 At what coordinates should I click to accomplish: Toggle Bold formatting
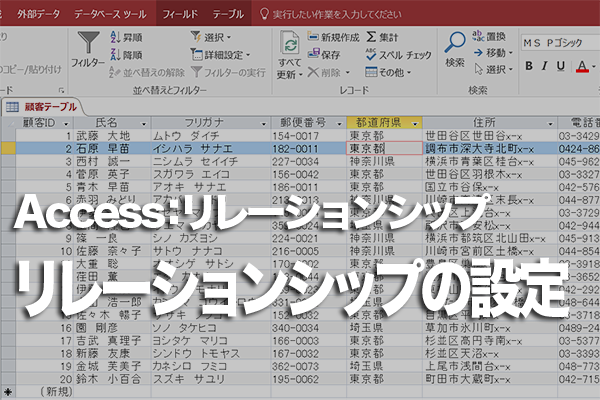pyautogui.click(x=529, y=66)
